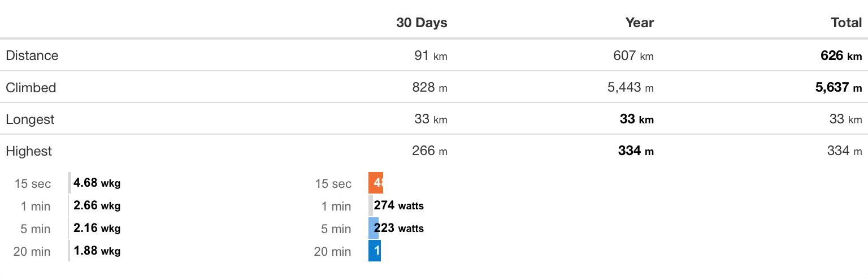Click the Distance row label
Image resolution: width=868 pixels, height=275 pixels.
click(x=32, y=55)
